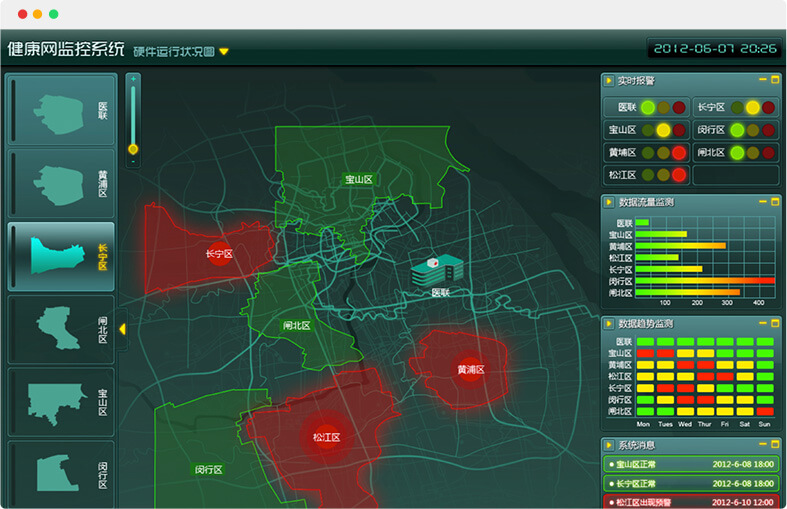Select 宝山区 in the left district list
This screenshot has width=787, height=509.
[x=60, y=401]
